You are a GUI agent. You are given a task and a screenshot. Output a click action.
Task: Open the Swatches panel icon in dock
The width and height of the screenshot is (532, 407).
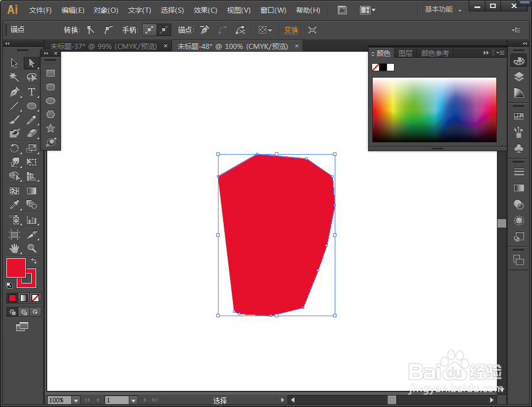pos(518,116)
